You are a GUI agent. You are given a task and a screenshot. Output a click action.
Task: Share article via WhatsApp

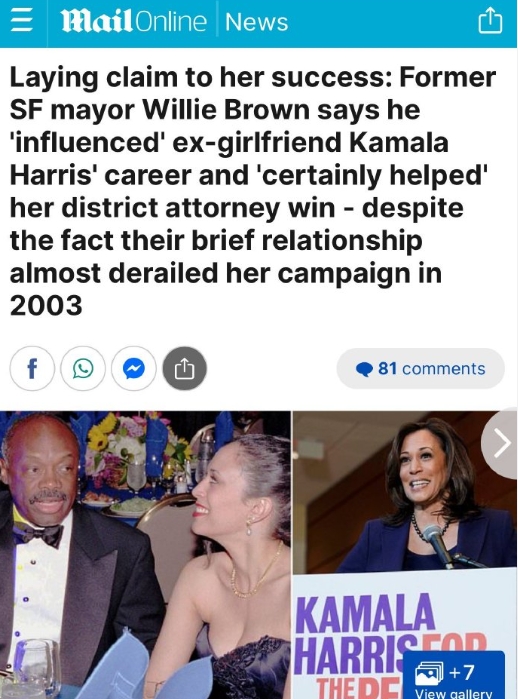(x=83, y=368)
